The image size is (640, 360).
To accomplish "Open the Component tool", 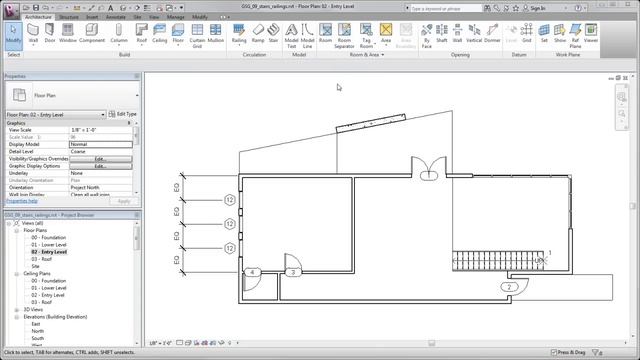I will point(92,33).
